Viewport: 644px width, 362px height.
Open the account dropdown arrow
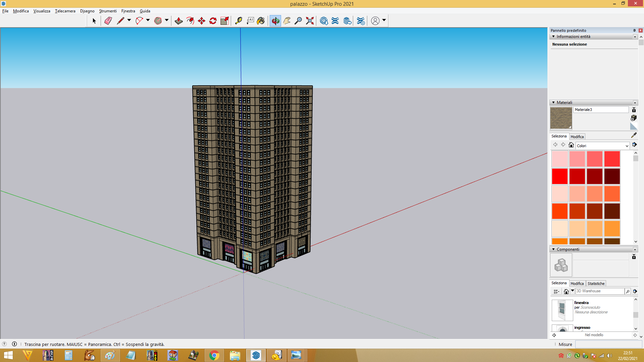[384, 20]
